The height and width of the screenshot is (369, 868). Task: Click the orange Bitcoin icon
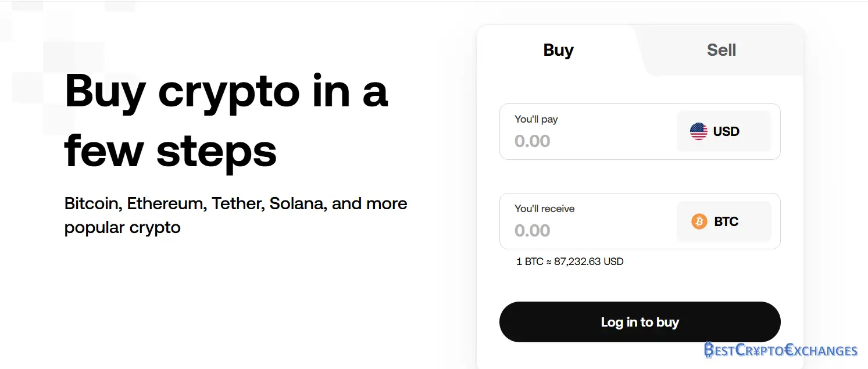(699, 221)
